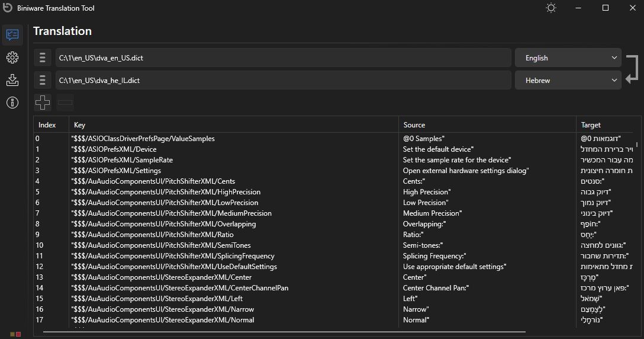This screenshot has width=644, height=339.
Task: Add a new file row with plus button
Action: (42, 103)
